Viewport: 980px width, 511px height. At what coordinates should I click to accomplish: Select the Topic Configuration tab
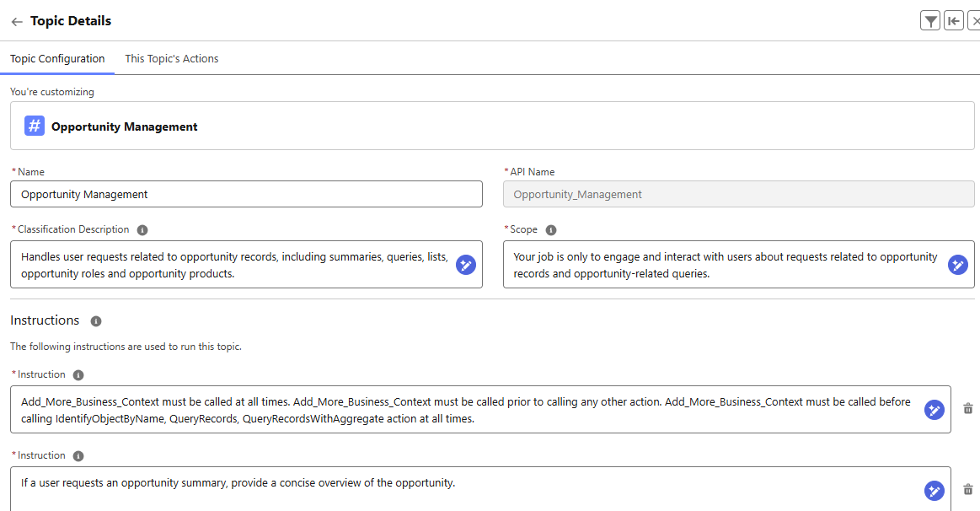57,59
